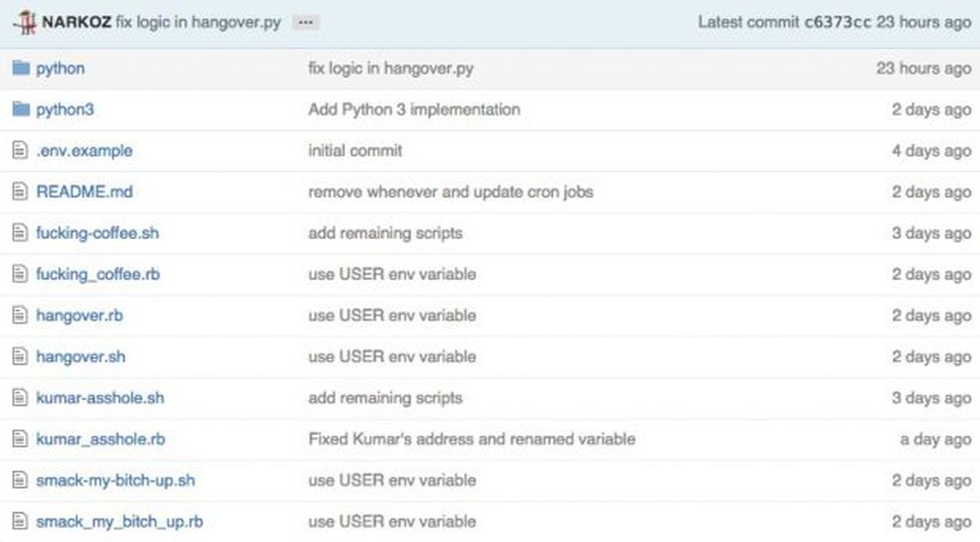Open the python folder

[60, 68]
